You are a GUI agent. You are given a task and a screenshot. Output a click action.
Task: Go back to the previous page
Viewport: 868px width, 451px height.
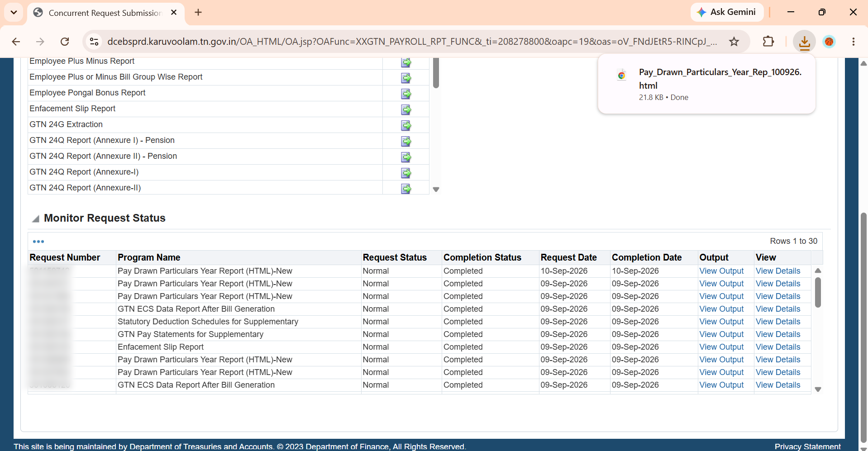[x=16, y=42]
